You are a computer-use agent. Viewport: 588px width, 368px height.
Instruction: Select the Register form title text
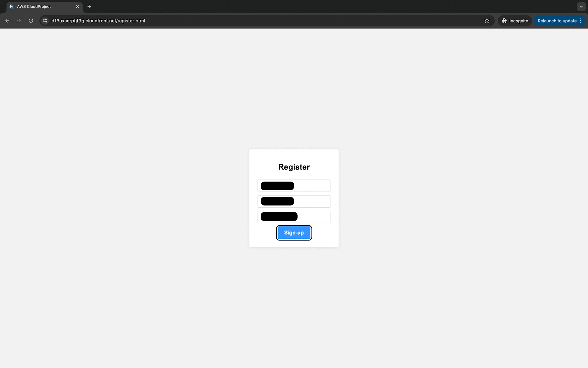click(294, 167)
